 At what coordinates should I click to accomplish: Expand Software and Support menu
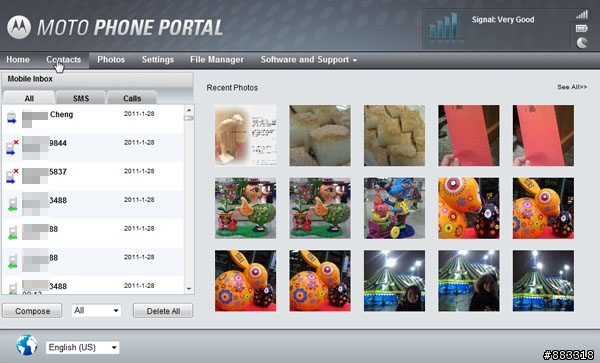(x=308, y=60)
